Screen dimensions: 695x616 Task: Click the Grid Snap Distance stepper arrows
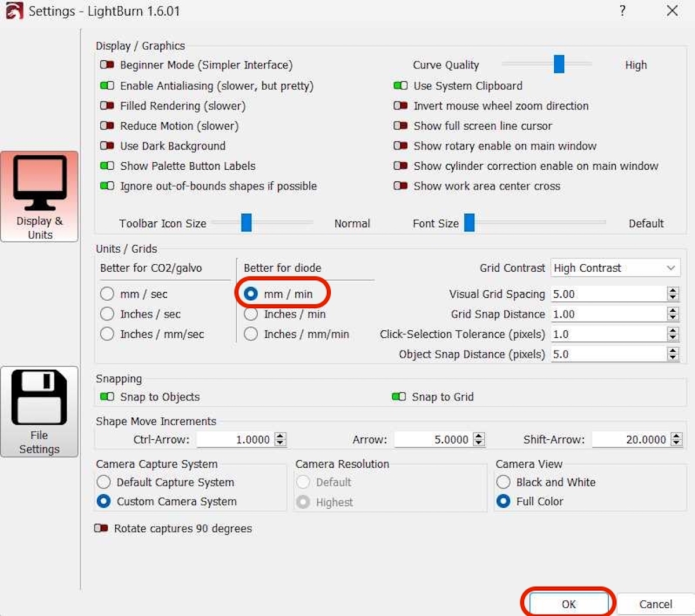673,314
